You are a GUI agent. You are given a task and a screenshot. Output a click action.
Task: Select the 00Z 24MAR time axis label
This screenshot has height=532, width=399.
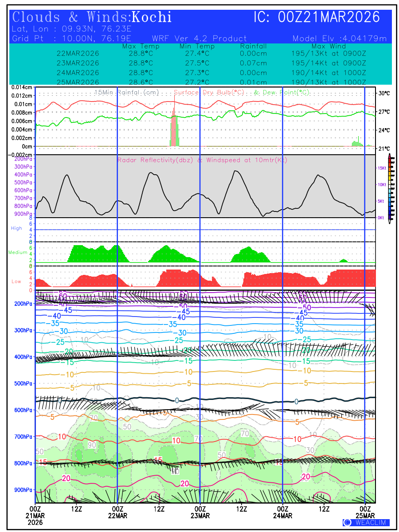click(283, 512)
